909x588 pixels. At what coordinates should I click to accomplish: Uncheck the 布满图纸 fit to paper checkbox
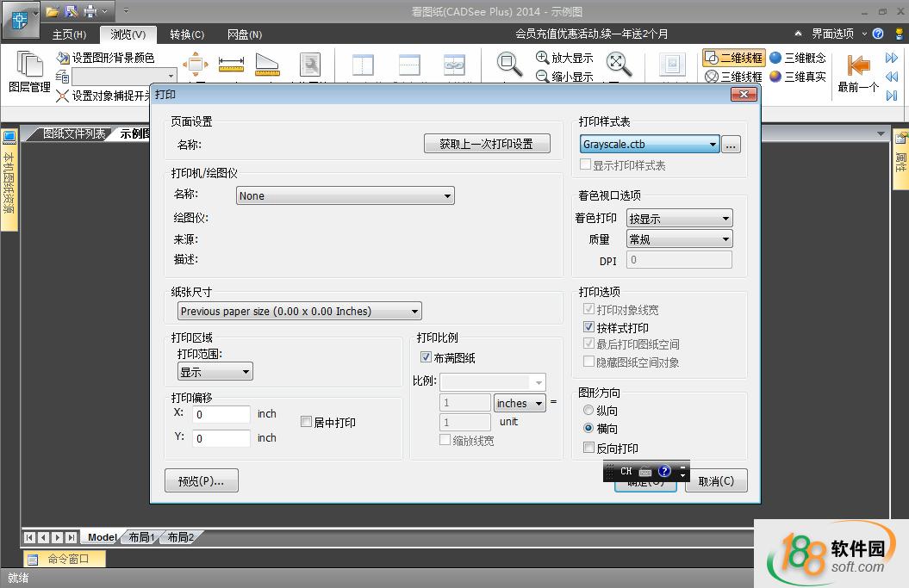(x=426, y=357)
